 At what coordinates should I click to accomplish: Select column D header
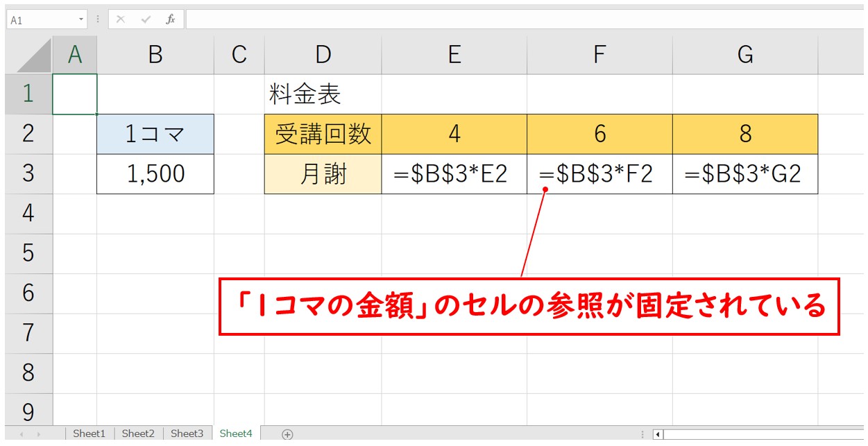point(323,55)
